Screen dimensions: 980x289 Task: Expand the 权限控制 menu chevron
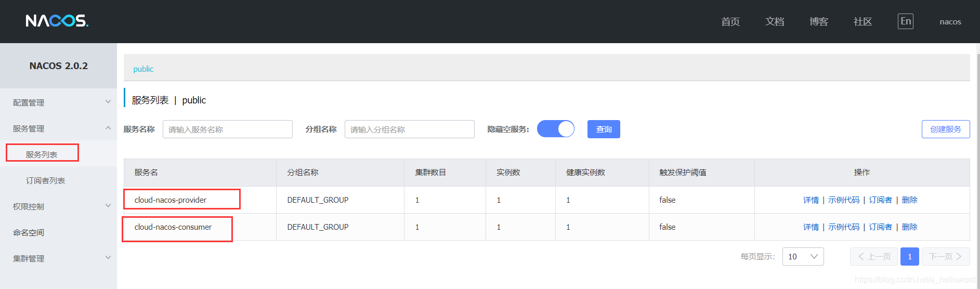coord(108,206)
